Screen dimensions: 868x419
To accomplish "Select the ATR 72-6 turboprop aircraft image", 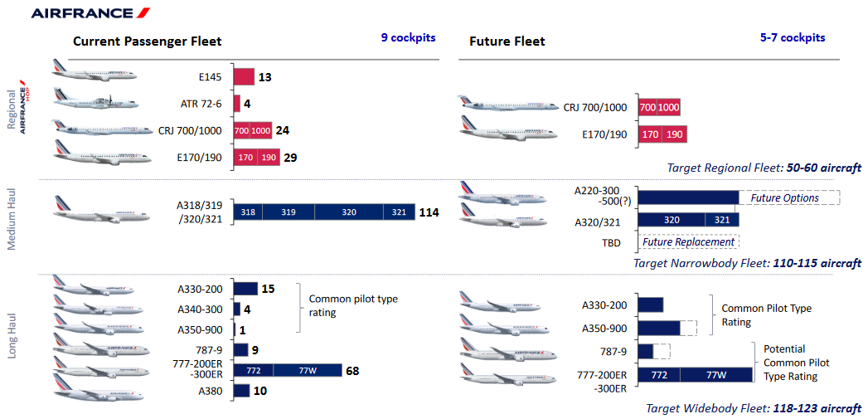I will [x=92, y=100].
